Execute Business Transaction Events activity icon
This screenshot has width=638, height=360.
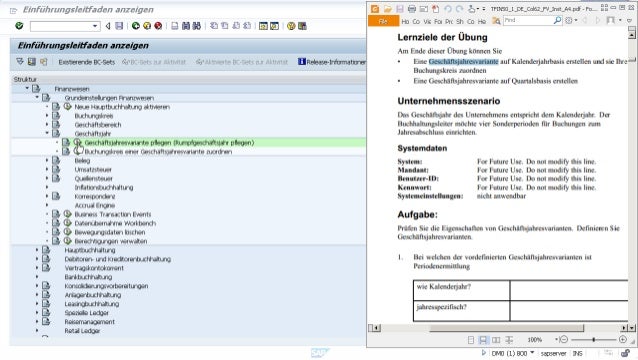[68, 214]
